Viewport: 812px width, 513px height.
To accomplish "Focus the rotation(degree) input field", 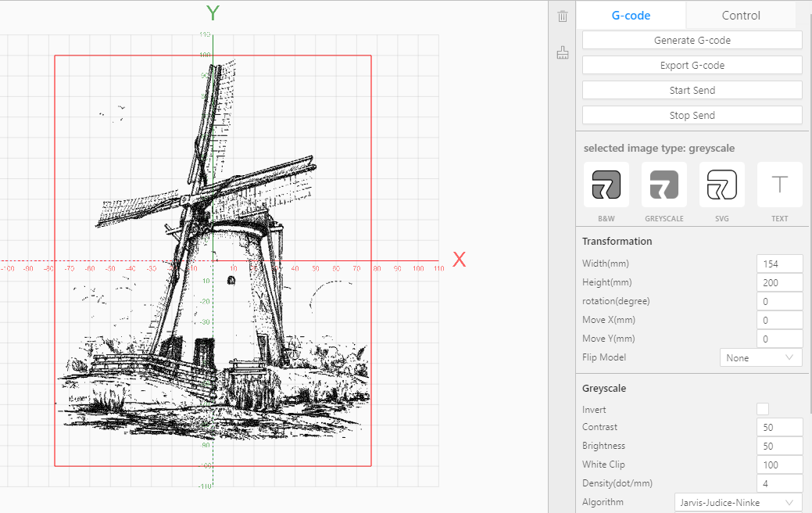I will (x=779, y=301).
